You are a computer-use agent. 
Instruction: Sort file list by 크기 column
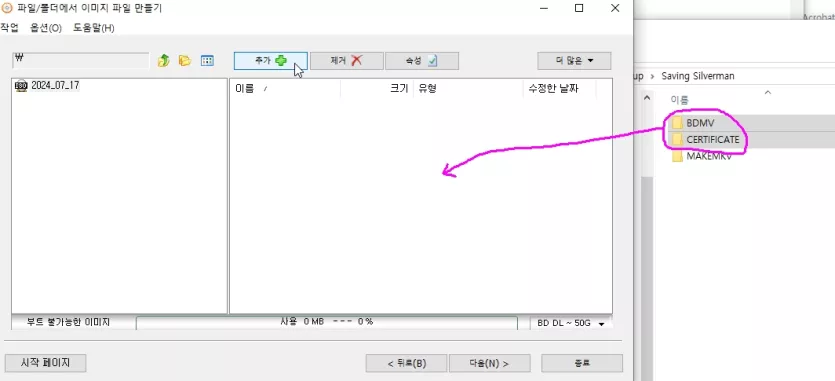pos(377,89)
